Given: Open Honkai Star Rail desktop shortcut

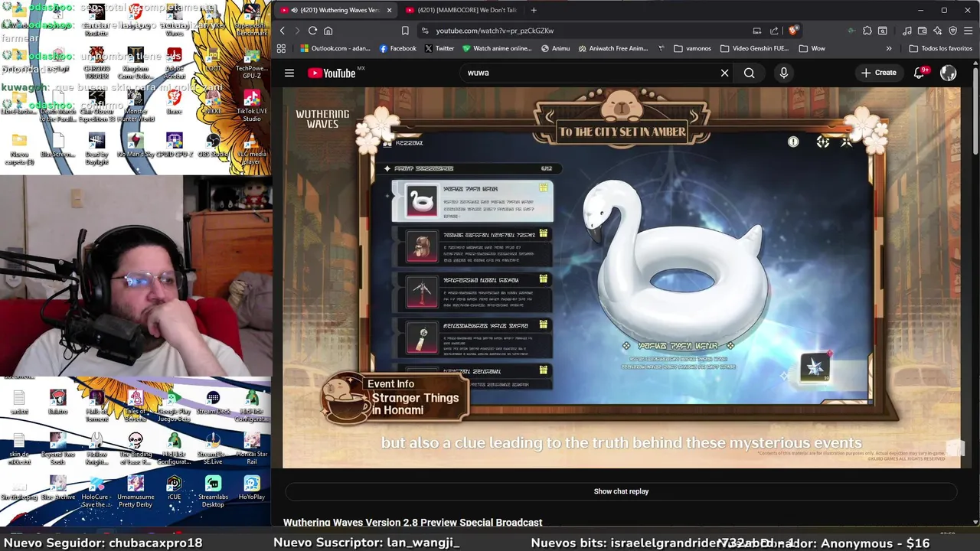Looking at the screenshot, I should tap(252, 448).
